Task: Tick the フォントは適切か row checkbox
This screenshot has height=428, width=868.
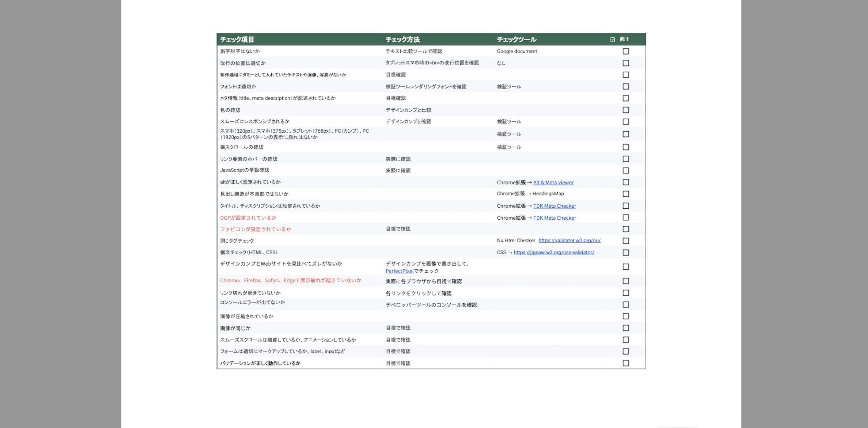Action: tap(626, 87)
